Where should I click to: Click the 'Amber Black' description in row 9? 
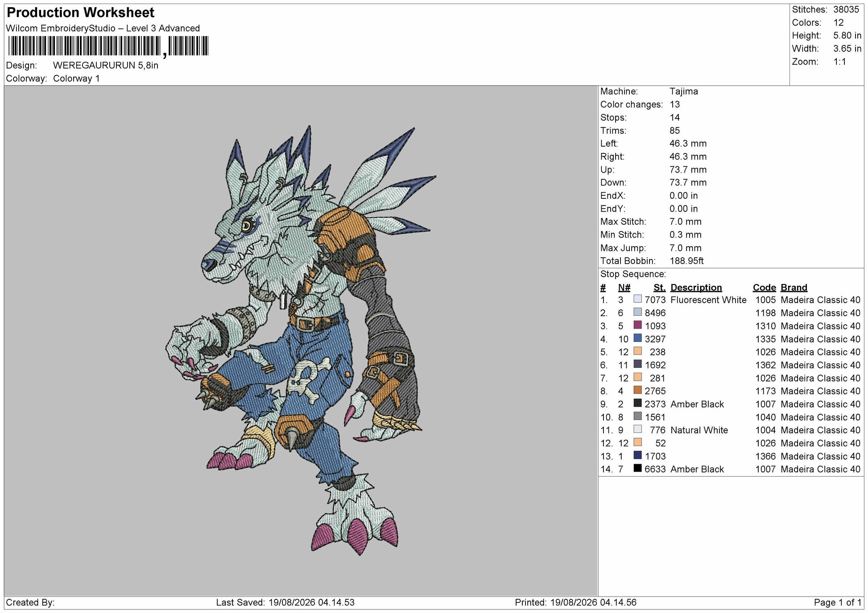coord(697,404)
